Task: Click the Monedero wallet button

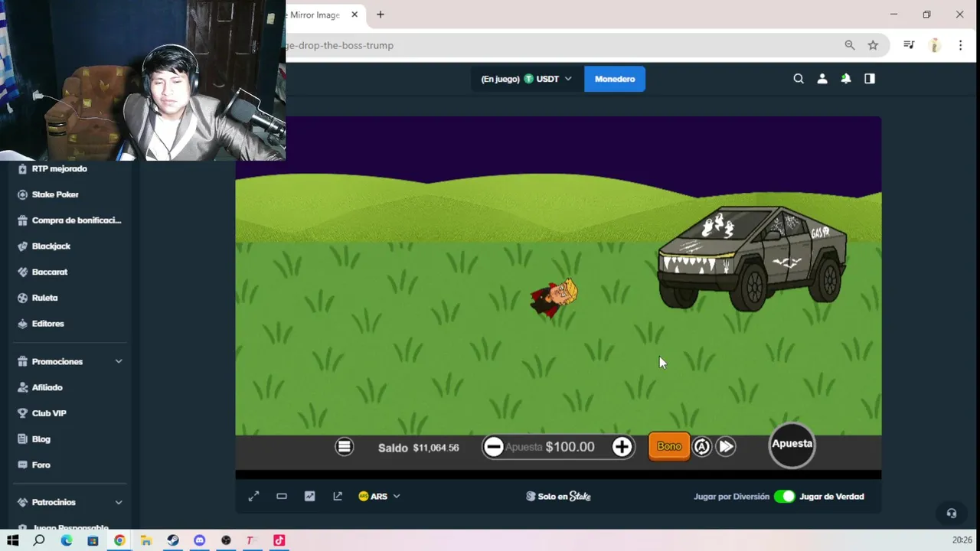Action: click(615, 79)
